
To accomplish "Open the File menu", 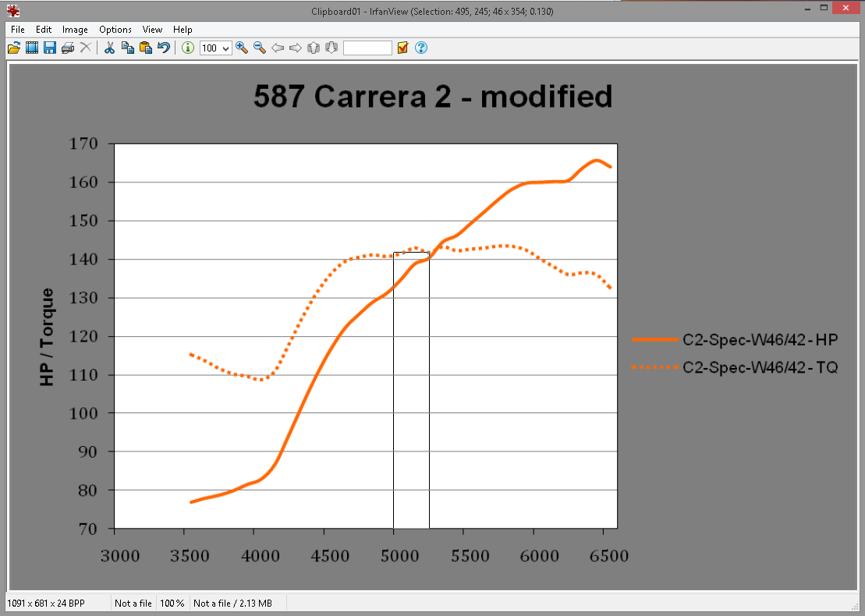I will pyautogui.click(x=18, y=30).
